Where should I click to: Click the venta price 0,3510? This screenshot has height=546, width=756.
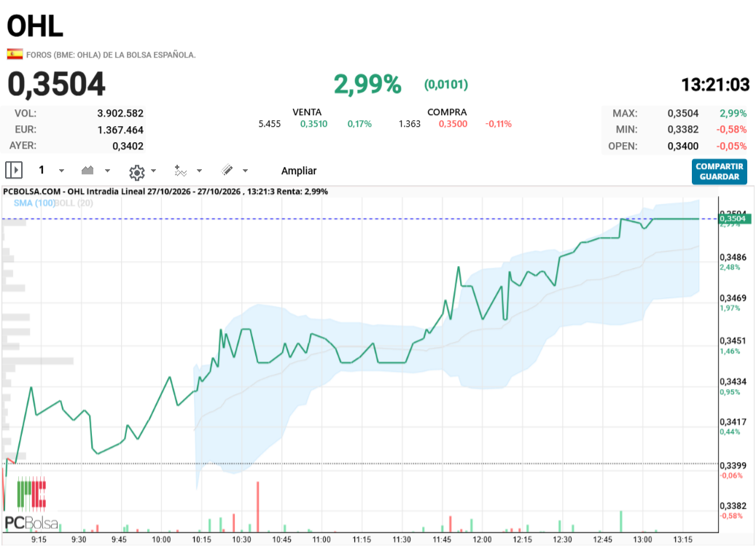coord(314,124)
